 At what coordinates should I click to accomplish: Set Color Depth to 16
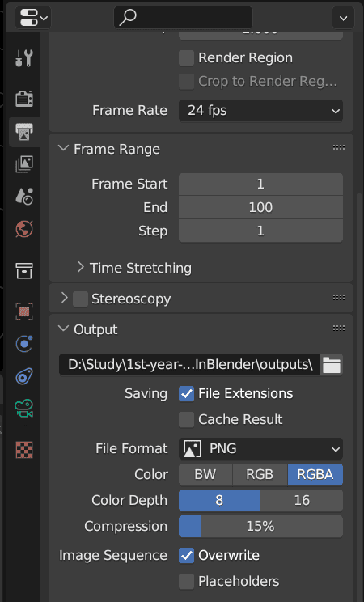point(302,500)
